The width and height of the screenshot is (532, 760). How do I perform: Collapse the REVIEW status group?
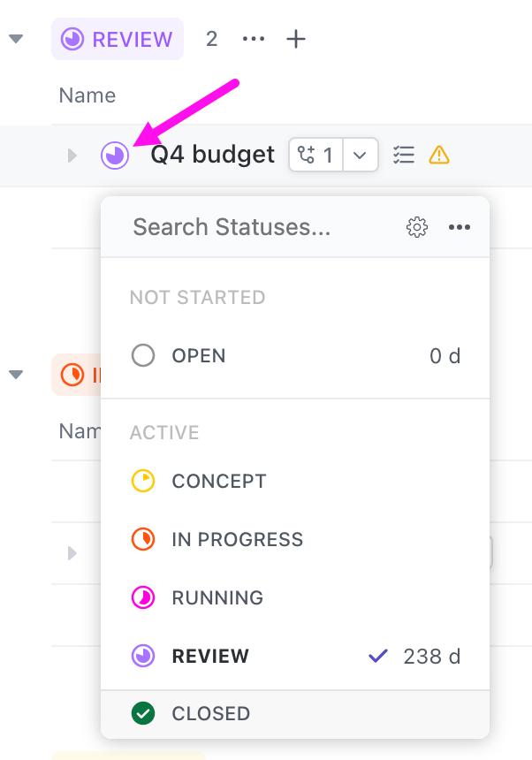[16, 39]
